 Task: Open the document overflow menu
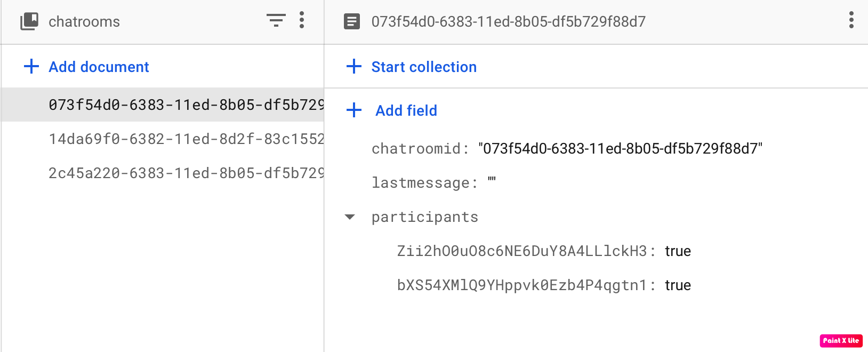pos(851,20)
